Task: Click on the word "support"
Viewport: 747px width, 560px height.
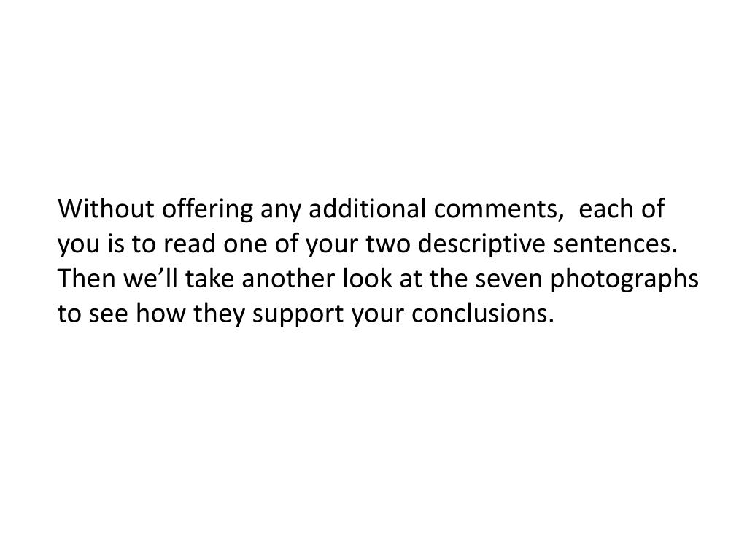Action: click(298, 316)
